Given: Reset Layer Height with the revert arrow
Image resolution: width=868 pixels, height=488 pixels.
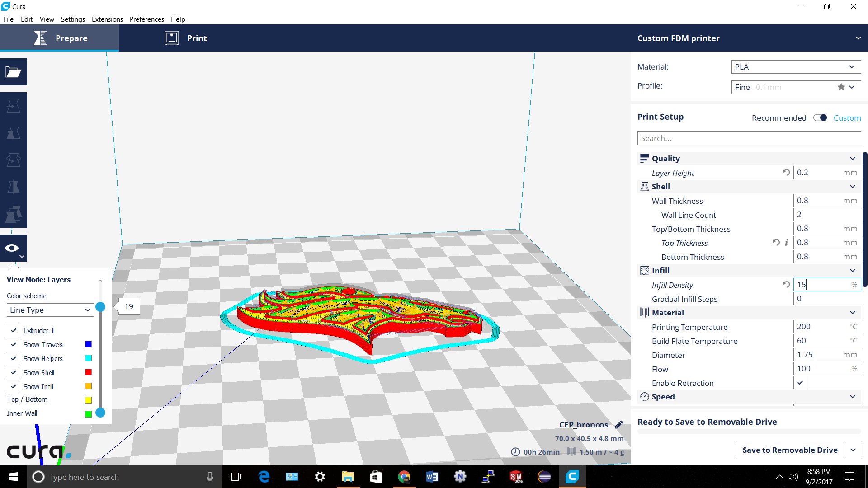Looking at the screenshot, I should point(786,173).
